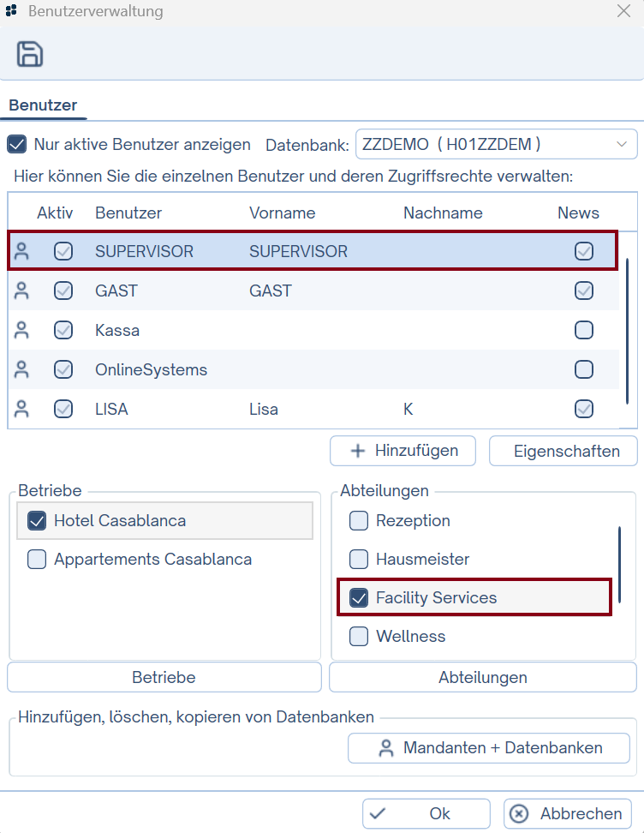
Task: Click the user icon beside SUPERVISOR
Action: tap(22, 252)
